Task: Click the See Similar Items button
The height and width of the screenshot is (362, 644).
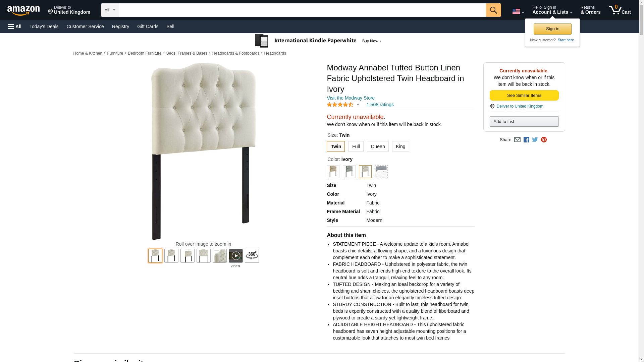Action: [524, 96]
